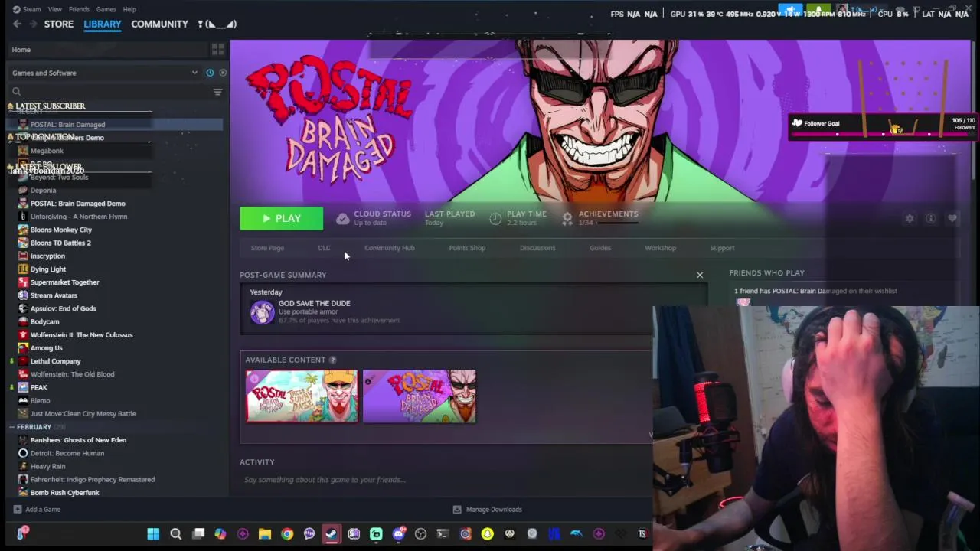Switch to the LIBRARY tab
Screen dimensions: 980x551
[x=103, y=24]
